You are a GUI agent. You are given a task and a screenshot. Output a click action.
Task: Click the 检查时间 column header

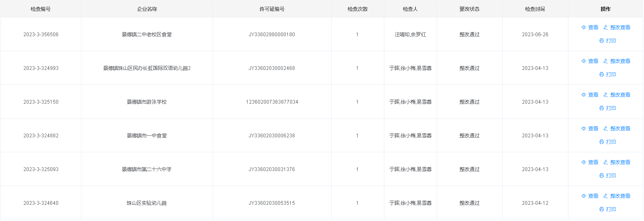click(535, 9)
